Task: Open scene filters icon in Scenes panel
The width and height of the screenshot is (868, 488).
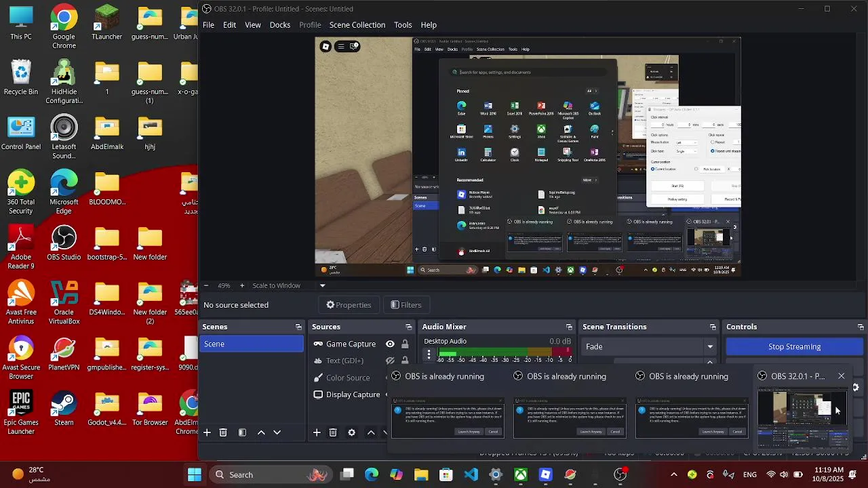Action: (x=242, y=432)
